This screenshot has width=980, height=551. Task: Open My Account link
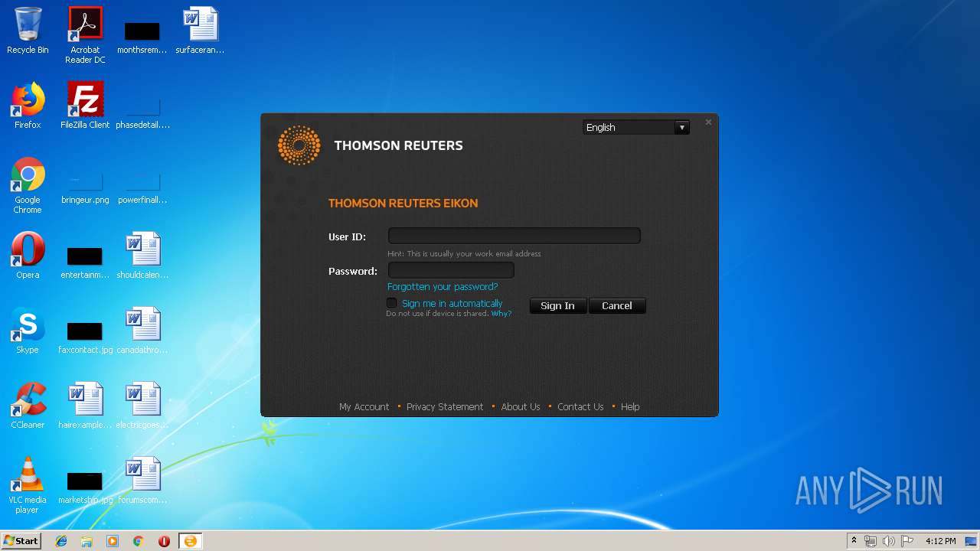click(x=364, y=406)
